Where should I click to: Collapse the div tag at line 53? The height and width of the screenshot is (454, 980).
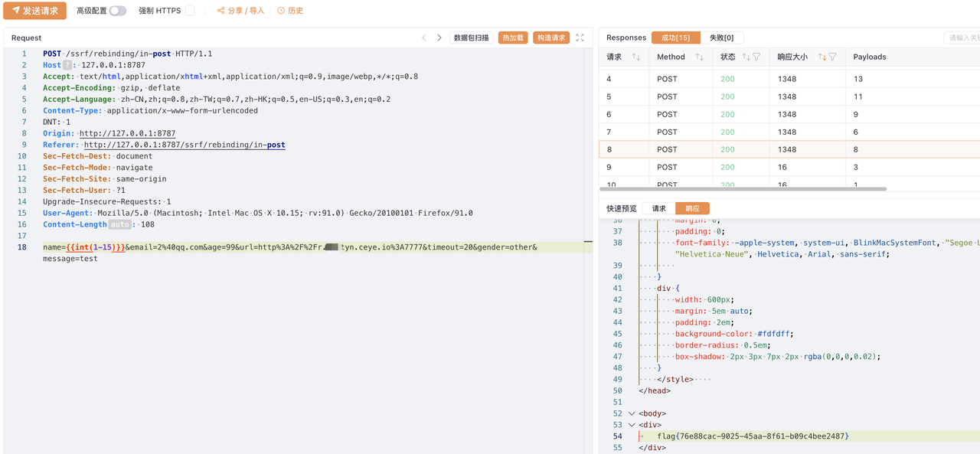point(632,425)
